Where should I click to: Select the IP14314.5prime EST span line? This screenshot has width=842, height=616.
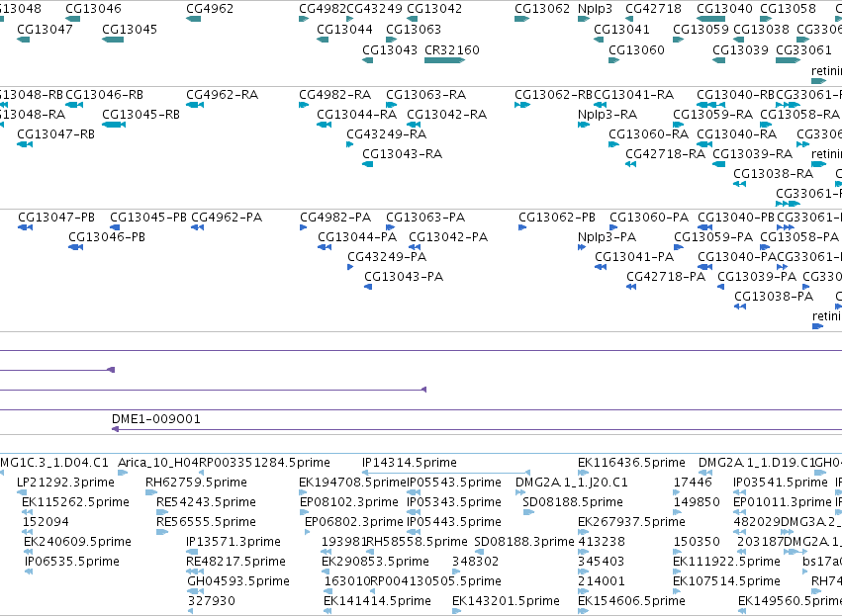446,473
